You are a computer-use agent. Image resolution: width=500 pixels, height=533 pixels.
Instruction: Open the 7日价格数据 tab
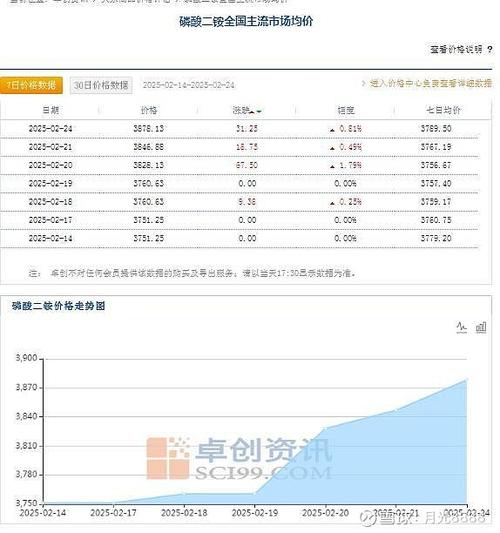[x=31, y=85]
